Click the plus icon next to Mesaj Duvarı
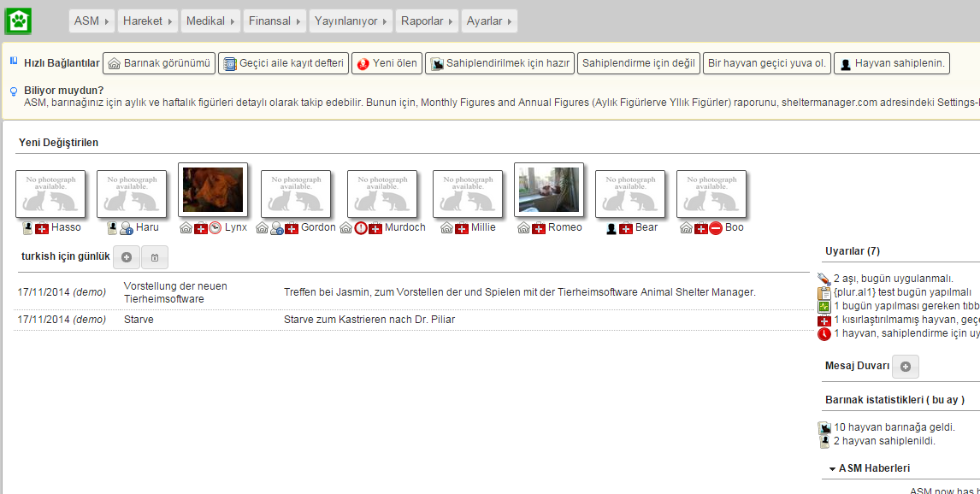 pos(905,367)
